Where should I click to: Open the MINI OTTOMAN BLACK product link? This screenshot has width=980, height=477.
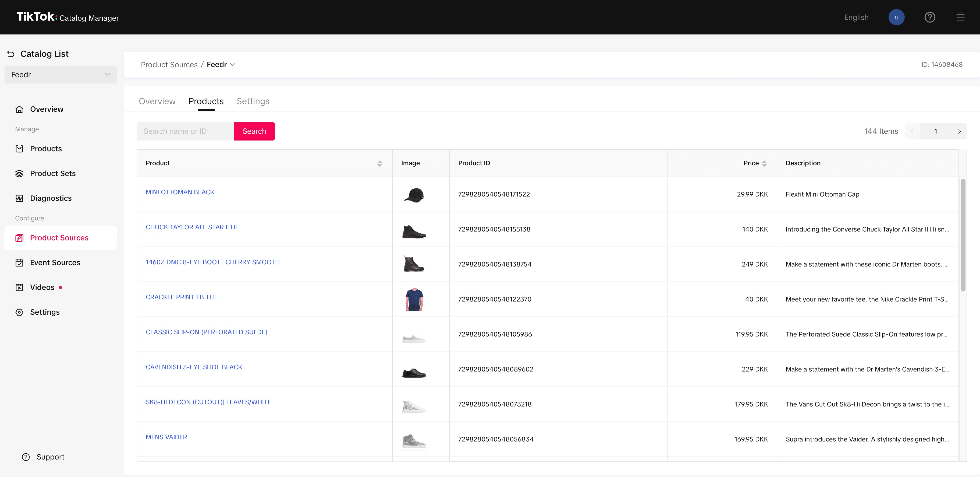coord(180,192)
